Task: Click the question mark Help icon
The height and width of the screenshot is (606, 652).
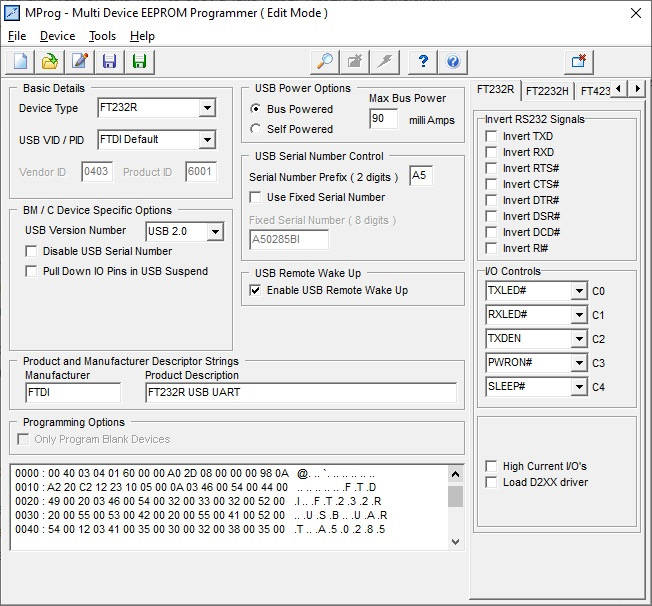Action: pos(423,62)
